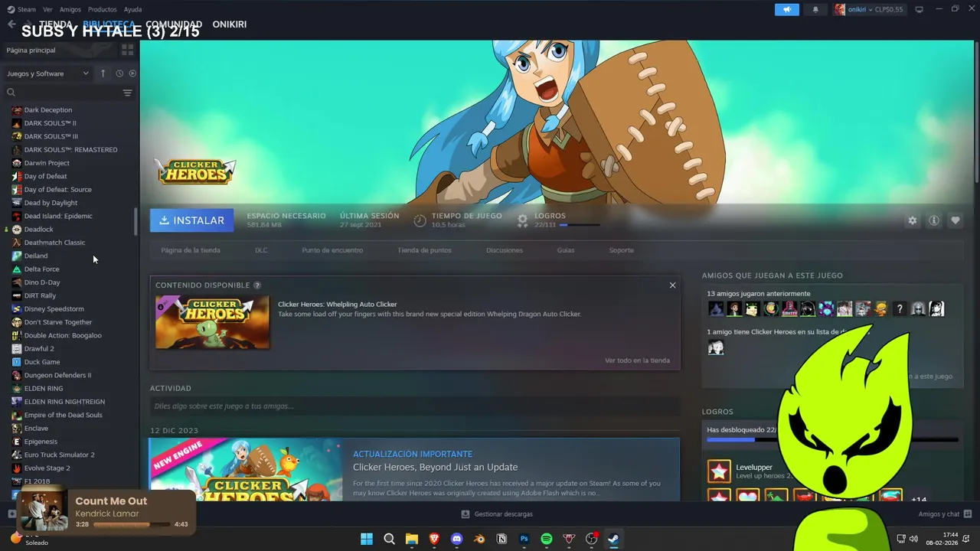
Task: Open the Levelupper achievement icon
Action: [x=719, y=471]
